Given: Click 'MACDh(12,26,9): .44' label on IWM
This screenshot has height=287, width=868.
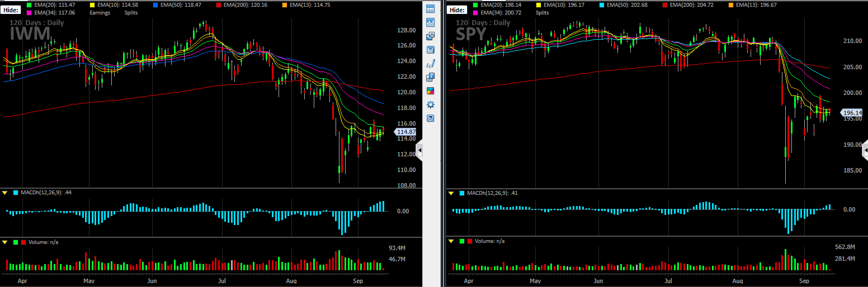Looking at the screenshot, I should [46, 193].
